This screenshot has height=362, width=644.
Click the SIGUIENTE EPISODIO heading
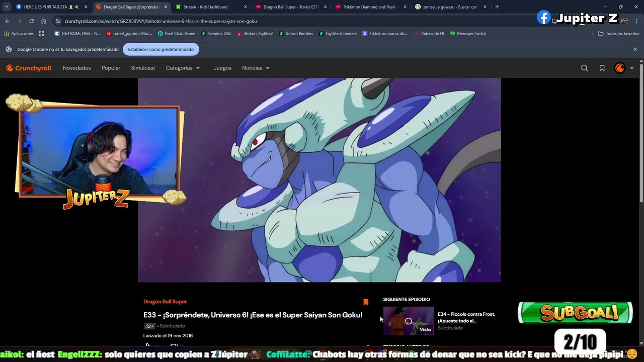pyautogui.click(x=407, y=300)
